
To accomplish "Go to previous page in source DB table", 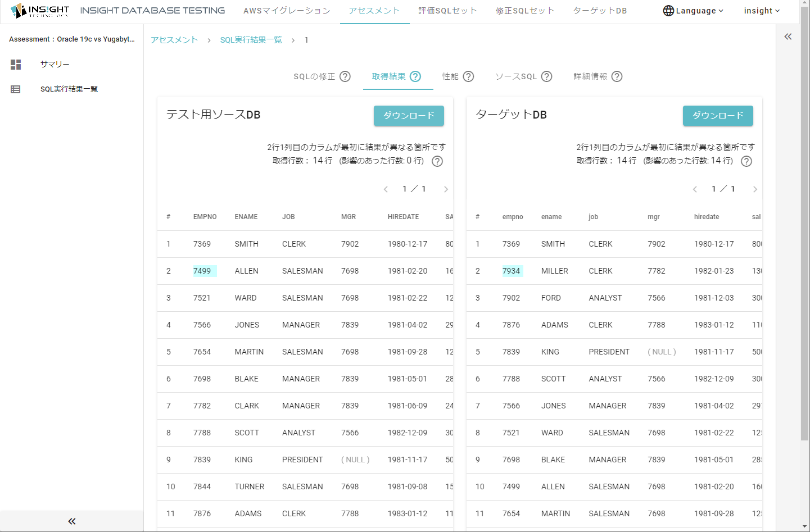I will [386, 189].
